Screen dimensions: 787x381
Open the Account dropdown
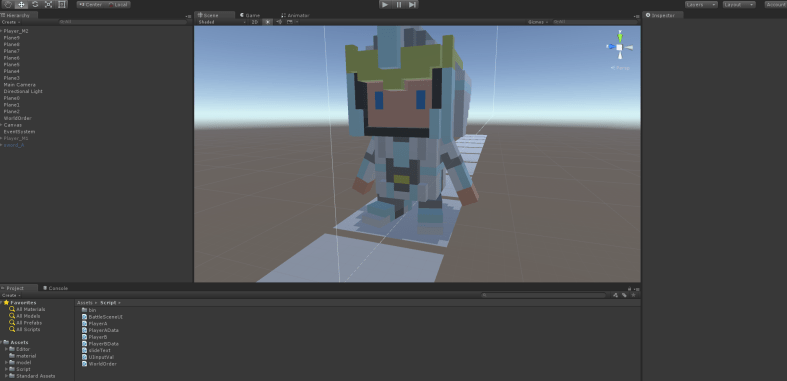point(775,5)
